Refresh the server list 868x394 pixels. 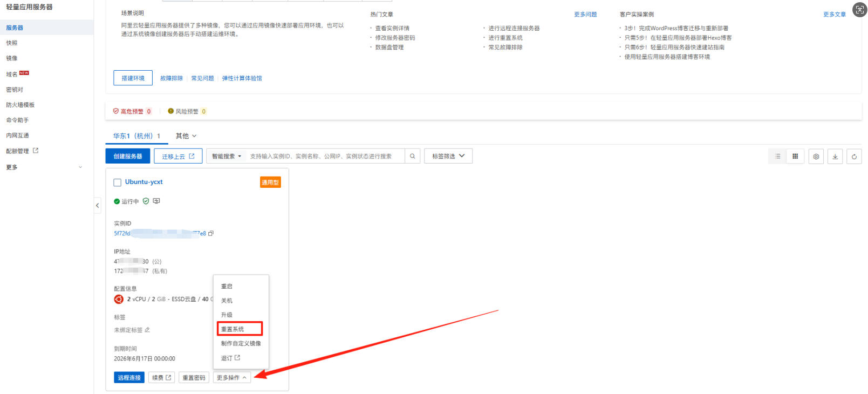point(854,157)
